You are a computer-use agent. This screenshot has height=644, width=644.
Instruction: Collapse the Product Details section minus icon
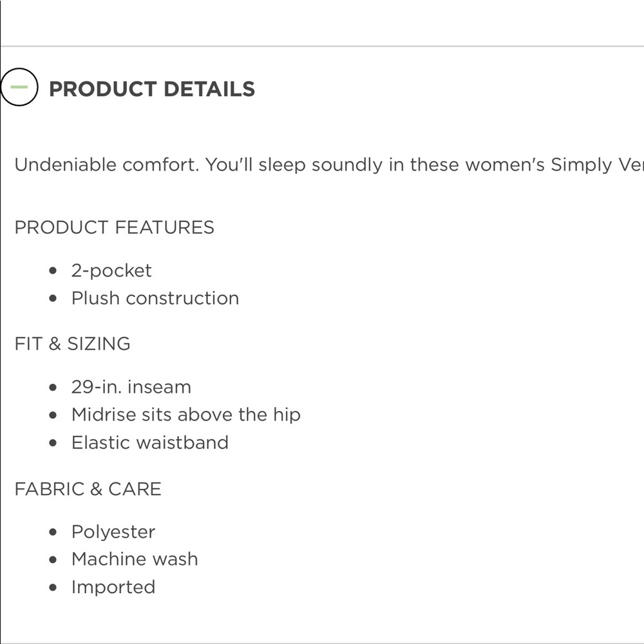(x=19, y=87)
